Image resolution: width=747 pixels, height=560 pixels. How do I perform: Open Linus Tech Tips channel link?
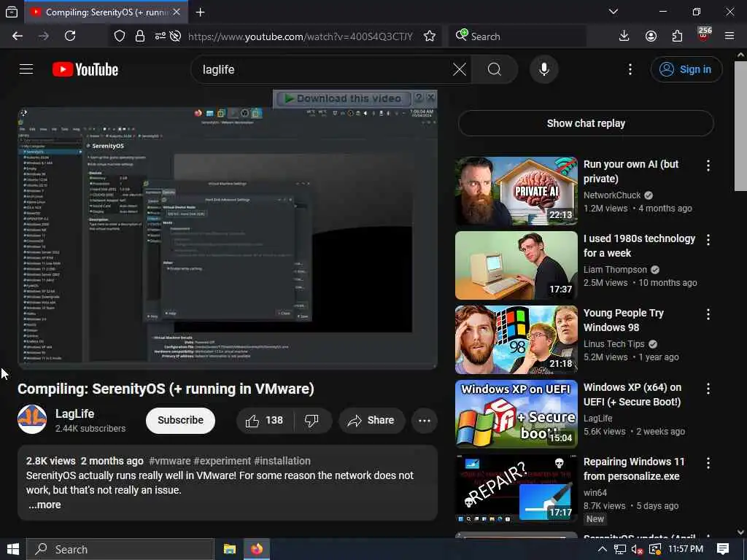614,344
